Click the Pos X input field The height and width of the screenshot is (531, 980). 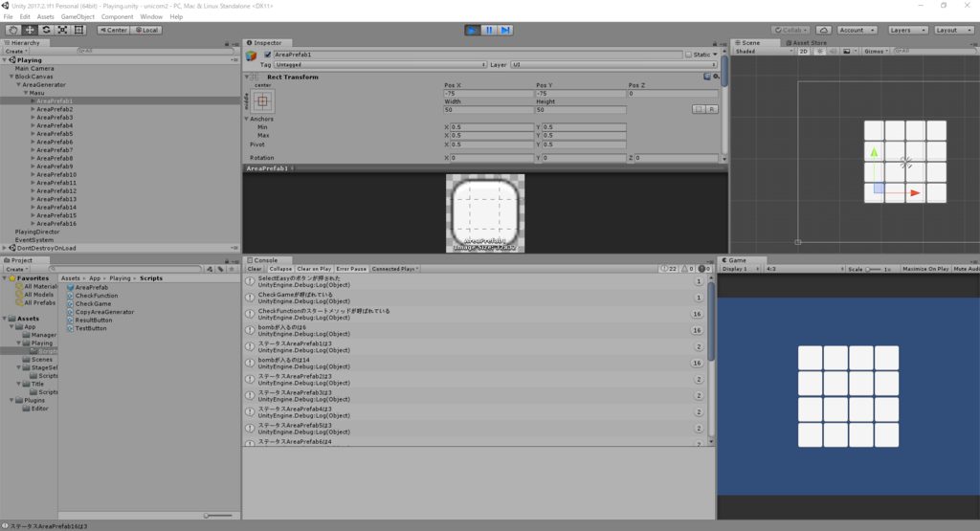coord(488,93)
